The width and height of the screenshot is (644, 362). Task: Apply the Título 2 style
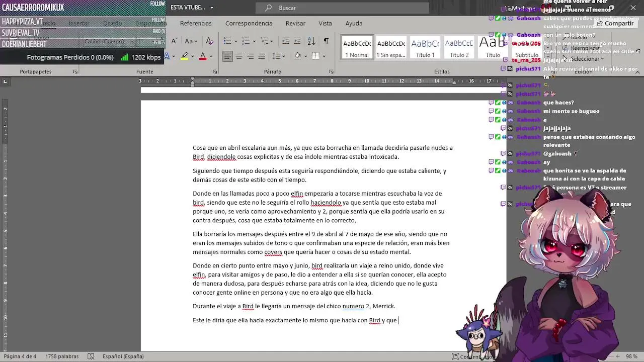(x=459, y=47)
